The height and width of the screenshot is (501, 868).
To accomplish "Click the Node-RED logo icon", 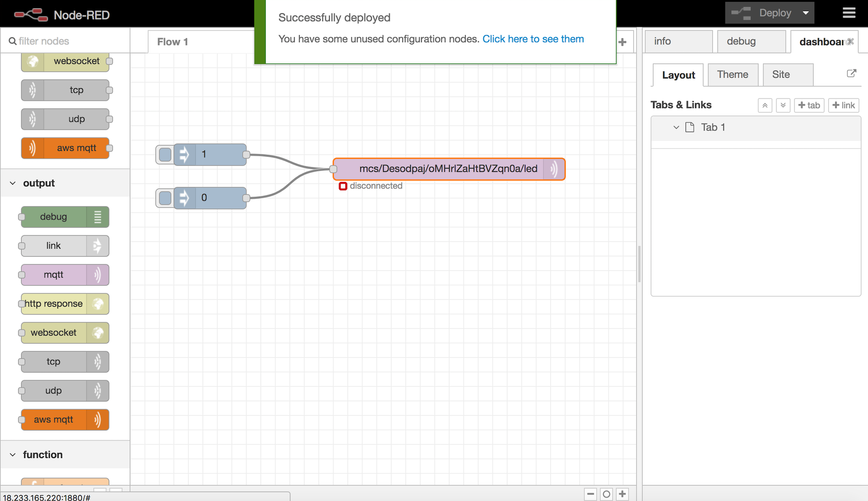I will 31,15.
